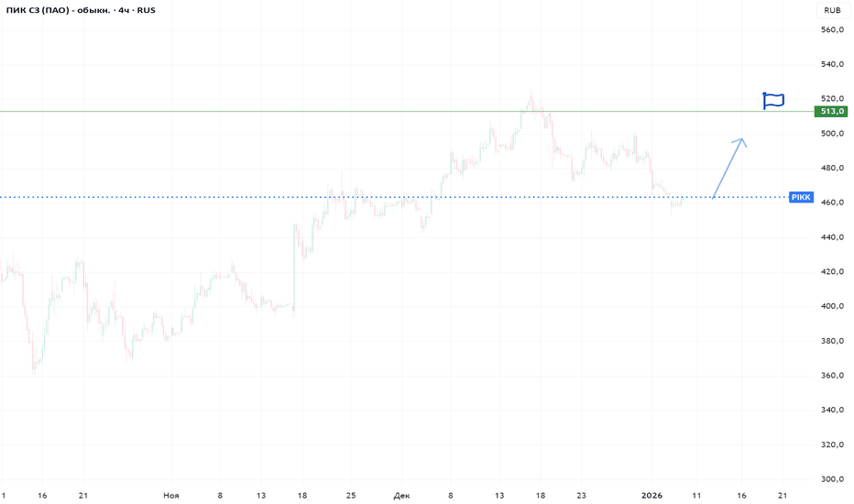Click the Ноя month label on time axis
854x504 pixels.
171,496
